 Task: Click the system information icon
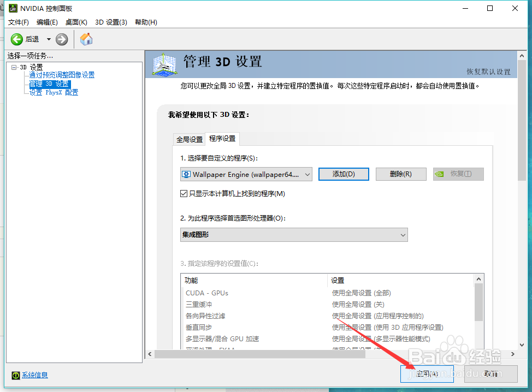(x=16, y=375)
